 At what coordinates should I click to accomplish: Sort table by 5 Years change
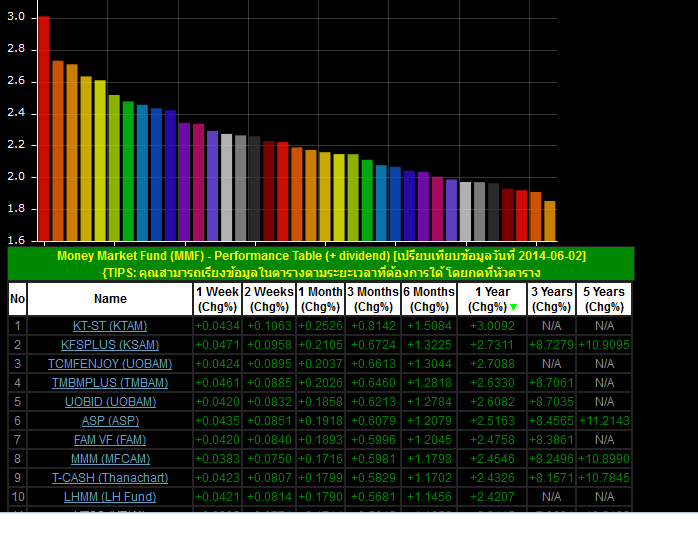604,299
